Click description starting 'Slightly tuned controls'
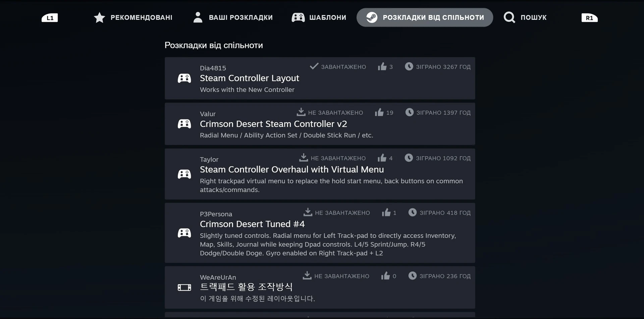Viewport: 644px width, 319px height. [x=328, y=244]
